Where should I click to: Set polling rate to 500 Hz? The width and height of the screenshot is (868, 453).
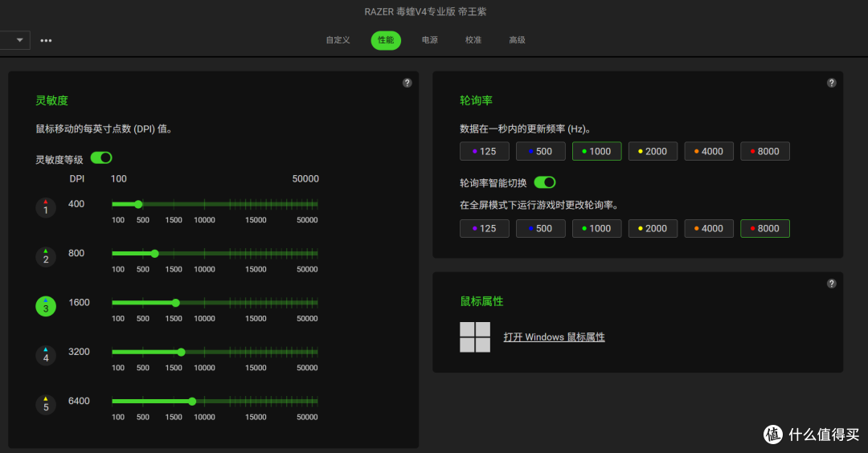540,151
